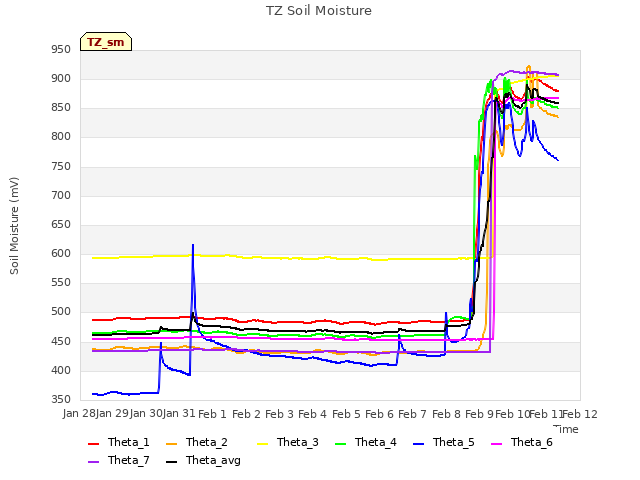Click the orange Theta_2 legend swatch
Viewport: 640px width, 480px height.
[171, 444]
